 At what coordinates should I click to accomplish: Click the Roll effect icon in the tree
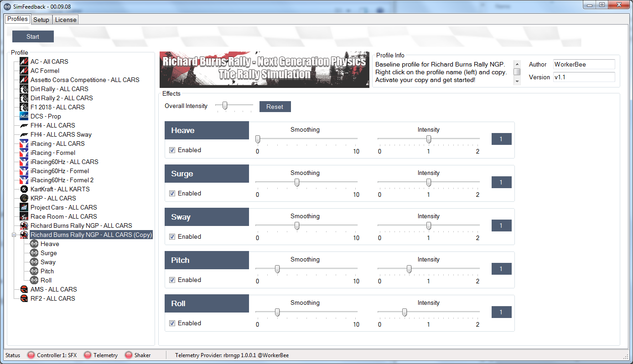click(34, 280)
